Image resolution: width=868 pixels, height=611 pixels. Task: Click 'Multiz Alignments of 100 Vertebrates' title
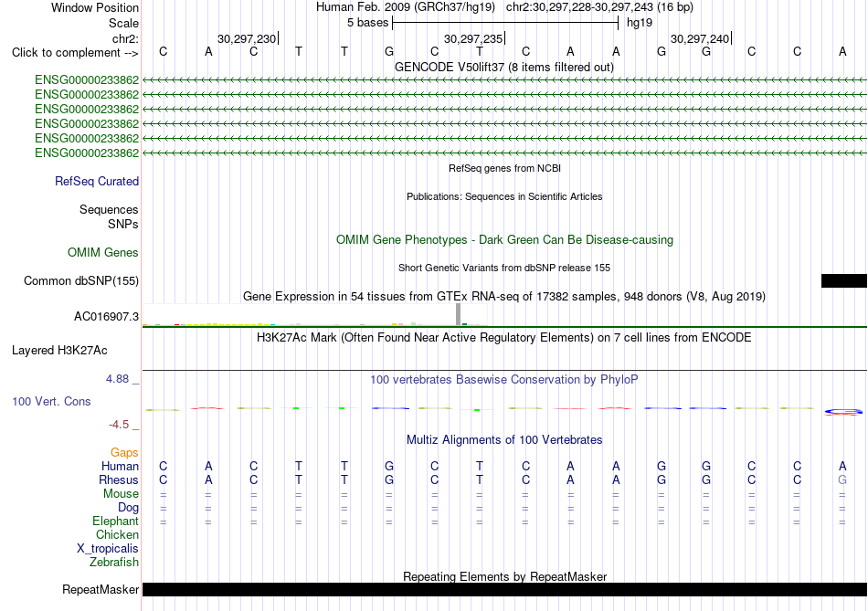pos(504,439)
